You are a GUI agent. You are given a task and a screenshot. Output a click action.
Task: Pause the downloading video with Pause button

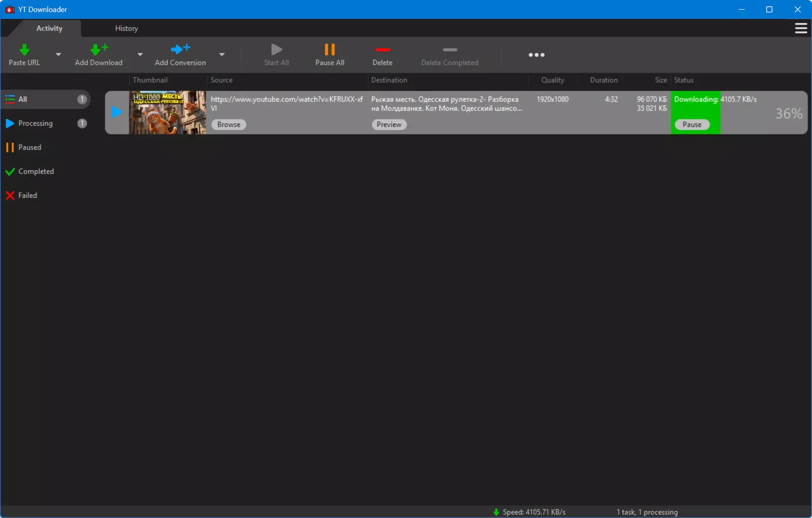692,124
